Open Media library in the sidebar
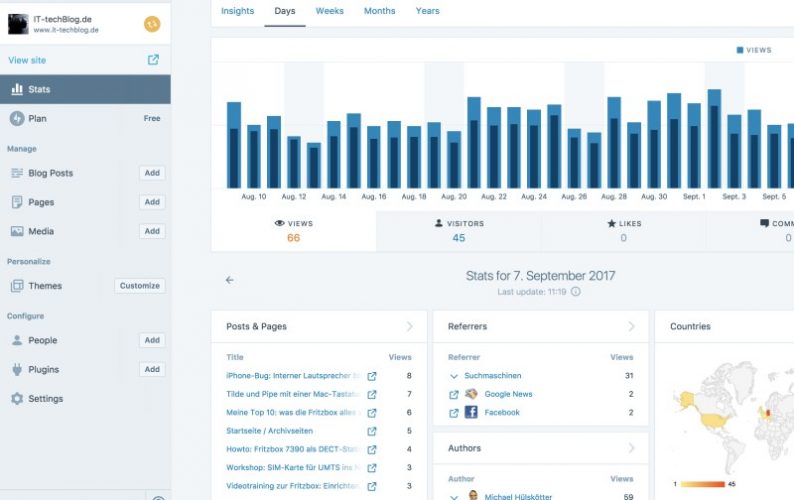The image size is (794, 500). click(41, 231)
